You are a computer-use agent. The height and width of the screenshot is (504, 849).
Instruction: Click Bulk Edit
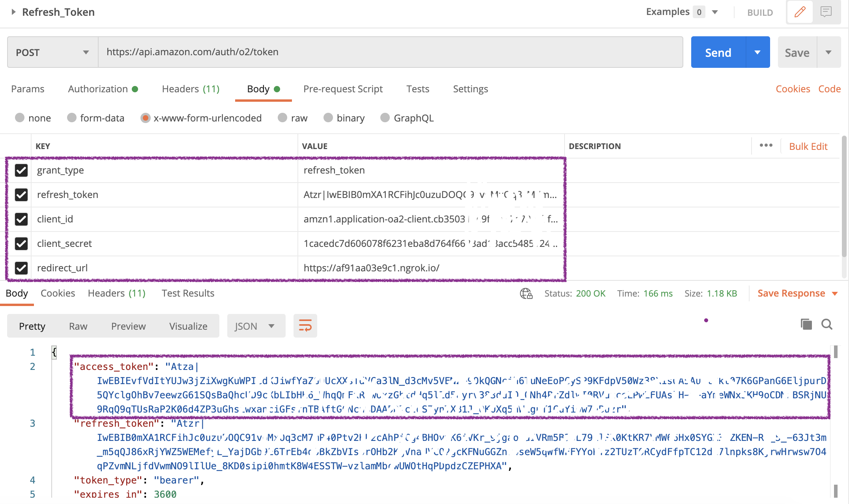[x=808, y=146]
